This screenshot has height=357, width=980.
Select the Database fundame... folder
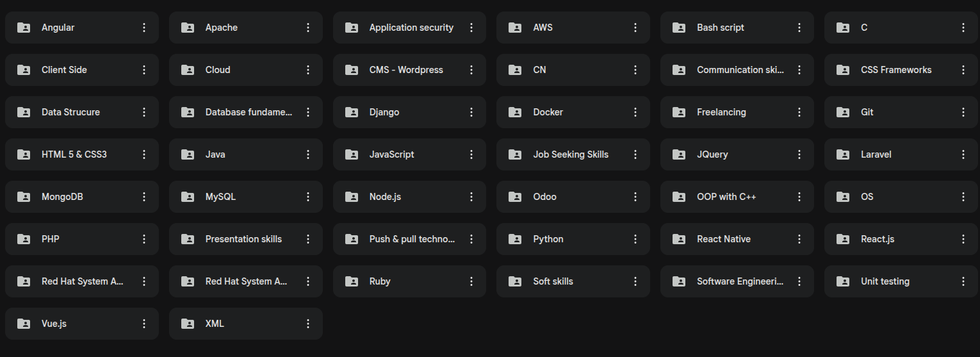point(246,112)
